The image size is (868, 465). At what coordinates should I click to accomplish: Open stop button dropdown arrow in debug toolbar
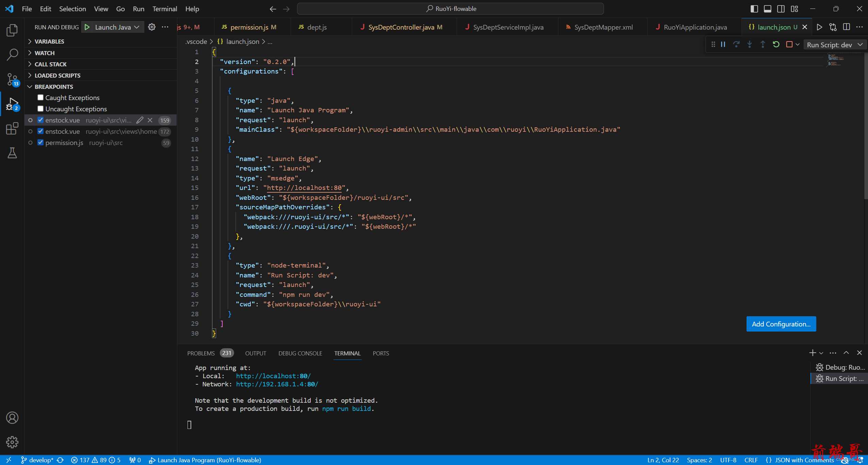[797, 45]
